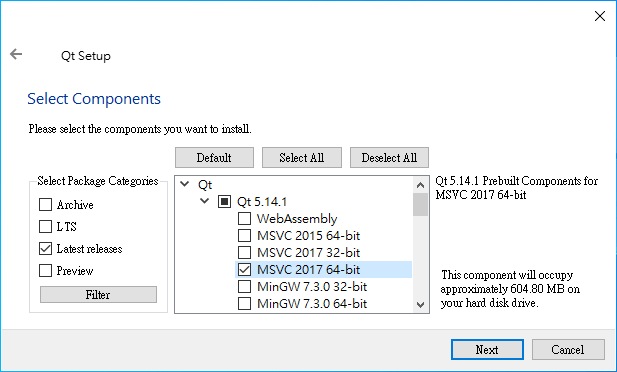This screenshot has height=372, width=617.
Task: Collapse the top-level Qt tree node
Action: pos(185,184)
